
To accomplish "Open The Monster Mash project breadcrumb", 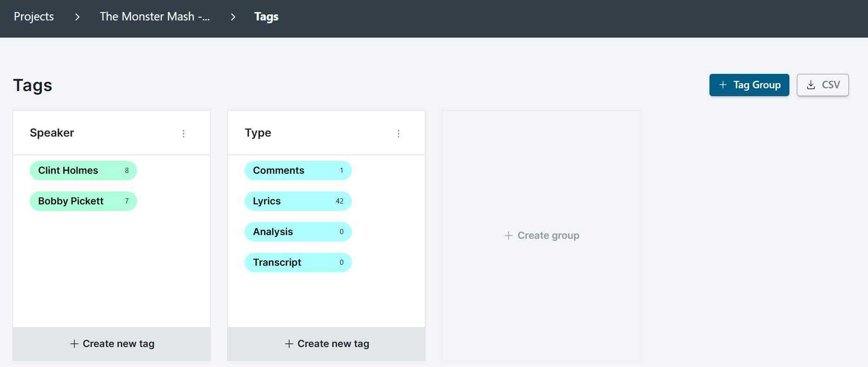I will pos(155,17).
